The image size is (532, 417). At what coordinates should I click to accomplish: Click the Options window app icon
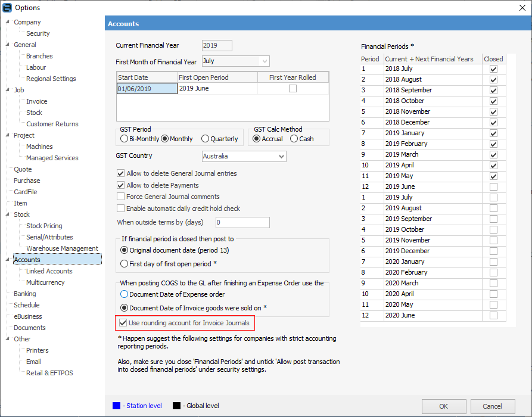7,7
